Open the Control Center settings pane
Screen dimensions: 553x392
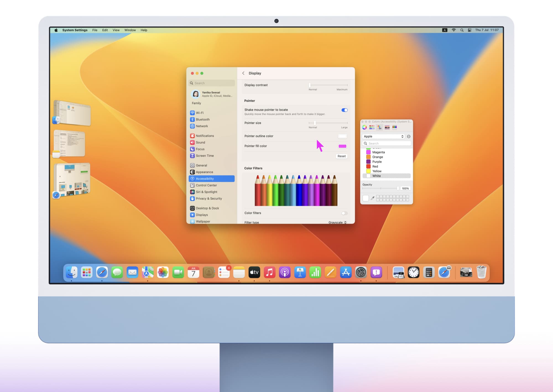tap(206, 185)
